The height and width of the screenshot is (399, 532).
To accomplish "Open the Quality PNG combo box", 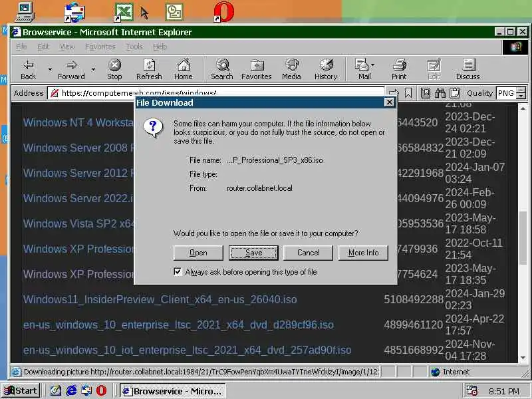I will 511,93.
